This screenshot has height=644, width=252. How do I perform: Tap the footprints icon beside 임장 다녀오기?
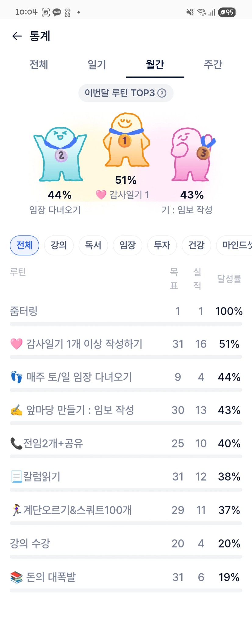click(16, 377)
